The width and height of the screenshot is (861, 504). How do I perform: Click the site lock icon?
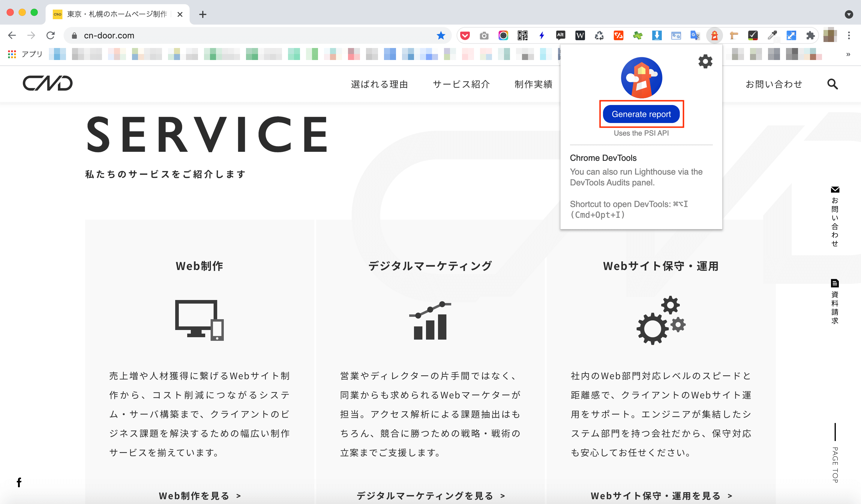click(74, 35)
